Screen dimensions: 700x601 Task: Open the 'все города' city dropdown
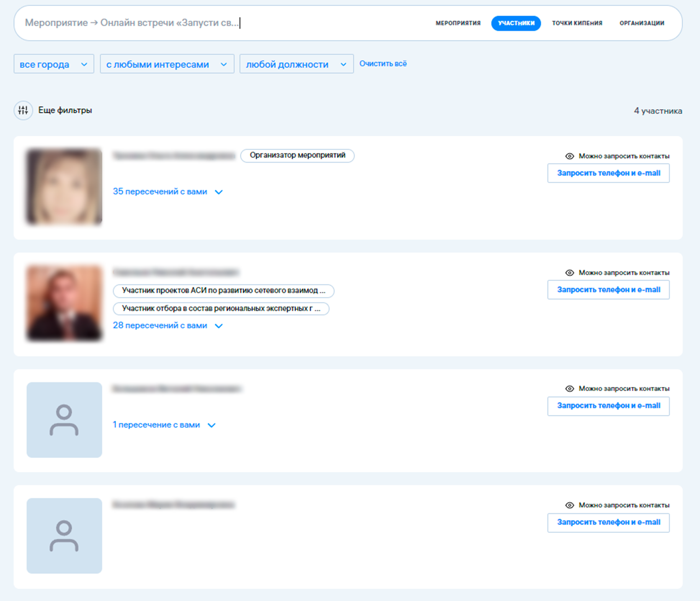[53, 64]
